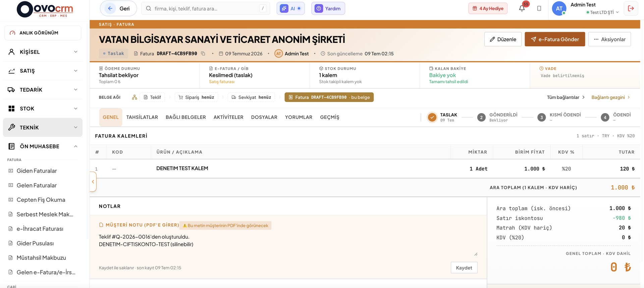Switch to the AKTİVİTELER tab

[228, 117]
